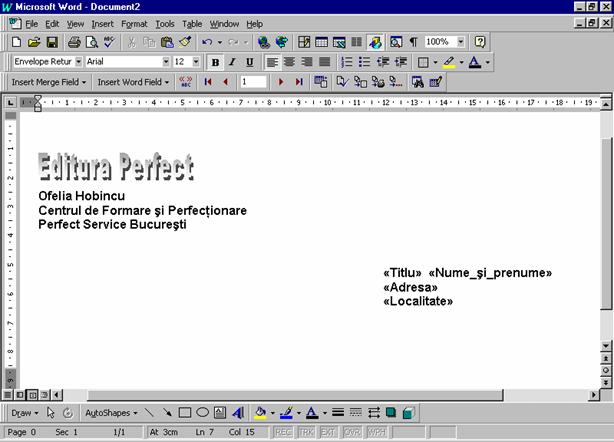
Task: Select the Rectangle drawing tool
Action: tap(185, 412)
